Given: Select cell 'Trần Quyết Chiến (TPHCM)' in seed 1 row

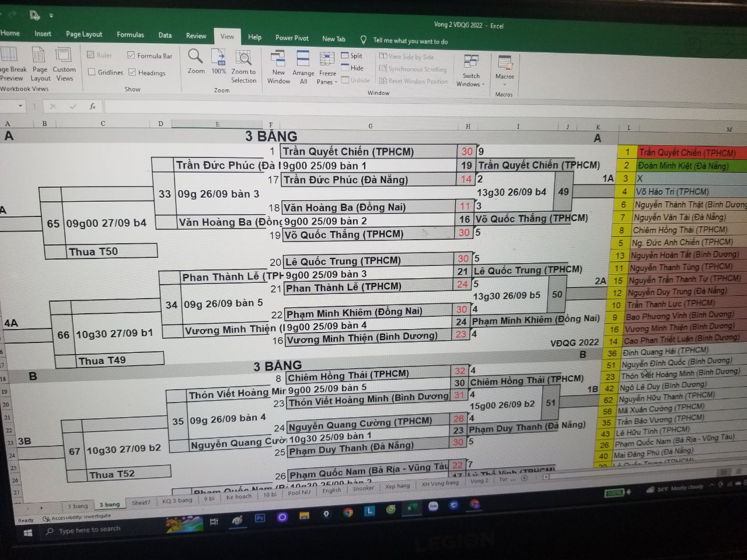Looking at the screenshot, I should pyautogui.click(x=369, y=152).
